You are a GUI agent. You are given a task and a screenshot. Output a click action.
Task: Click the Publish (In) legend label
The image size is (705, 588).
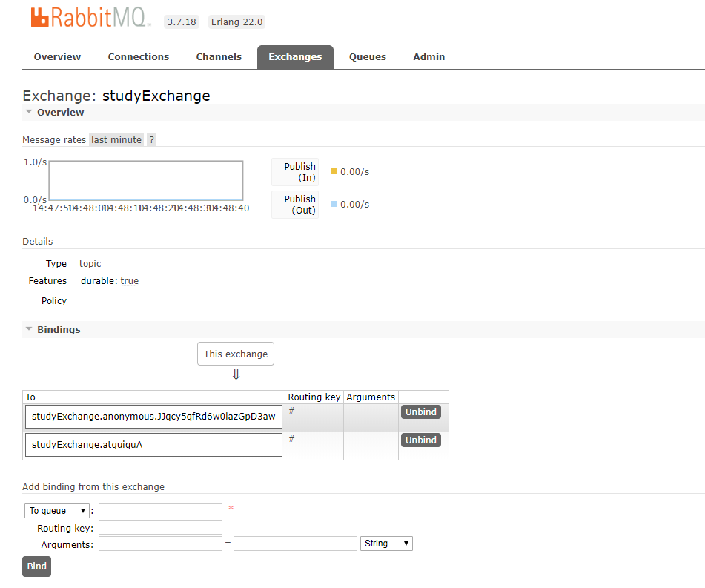click(295, 172)
